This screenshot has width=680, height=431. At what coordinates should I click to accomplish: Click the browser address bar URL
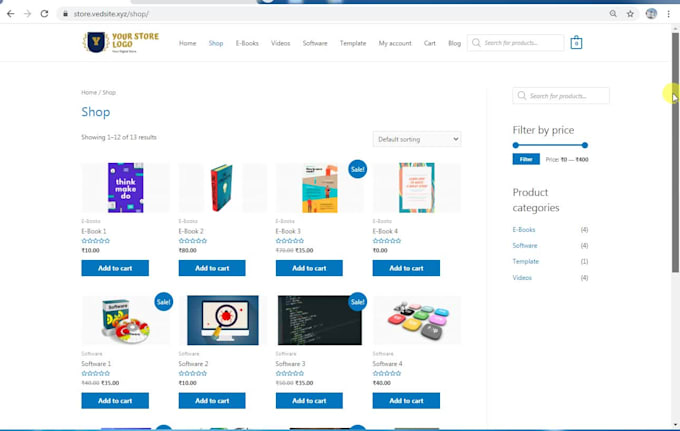[111, 14]
